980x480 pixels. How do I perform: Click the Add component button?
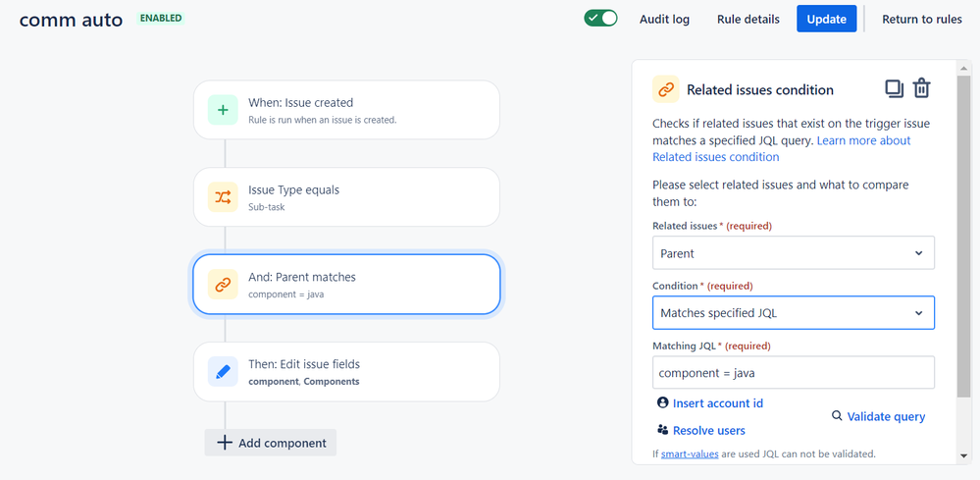pyautogui.click(x=271, y=443)
